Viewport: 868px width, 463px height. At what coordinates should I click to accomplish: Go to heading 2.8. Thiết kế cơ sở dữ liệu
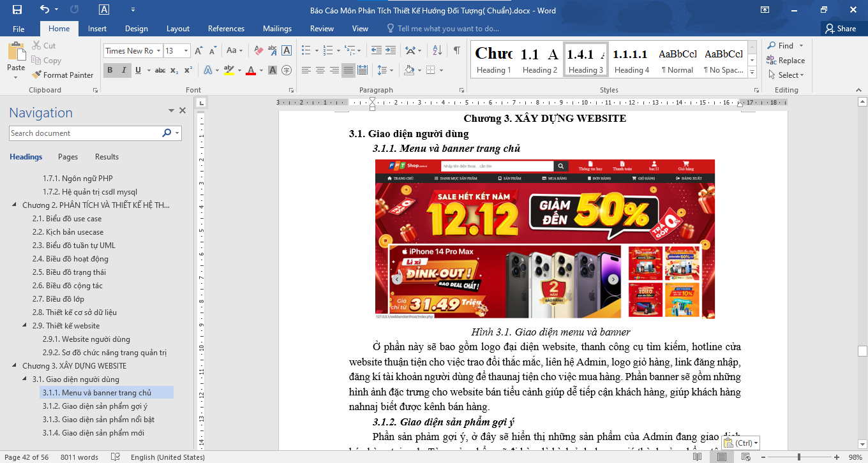(80, 312)
